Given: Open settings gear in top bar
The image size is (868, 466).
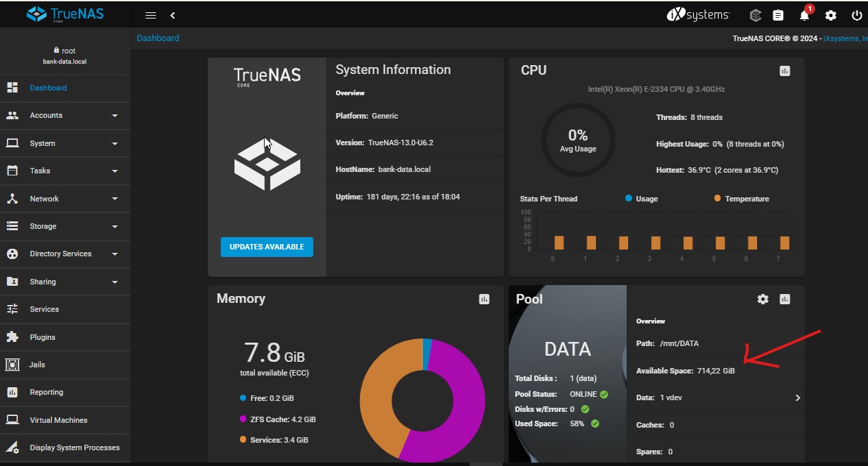Looking at the screenshot, I should pos(830,15).
